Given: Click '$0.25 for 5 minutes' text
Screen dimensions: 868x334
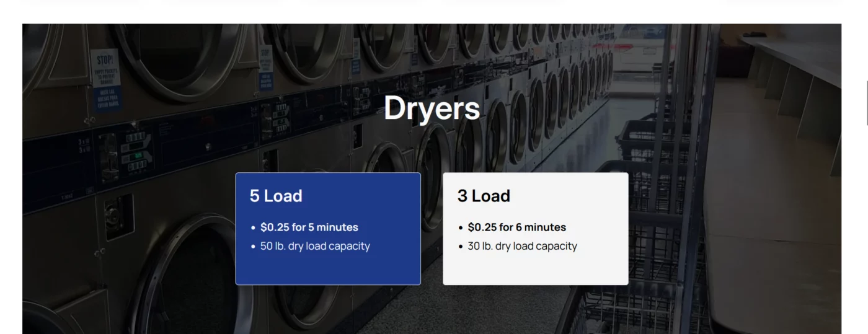Looking at the screenshot, I should (309, 227).
